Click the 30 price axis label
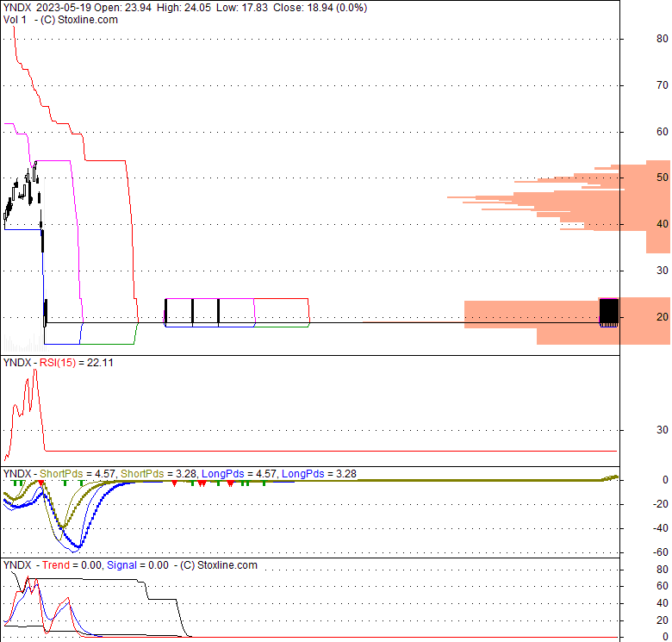Image resolution: width=672 pixels, height=642 pixels. [x=663, y=271]
